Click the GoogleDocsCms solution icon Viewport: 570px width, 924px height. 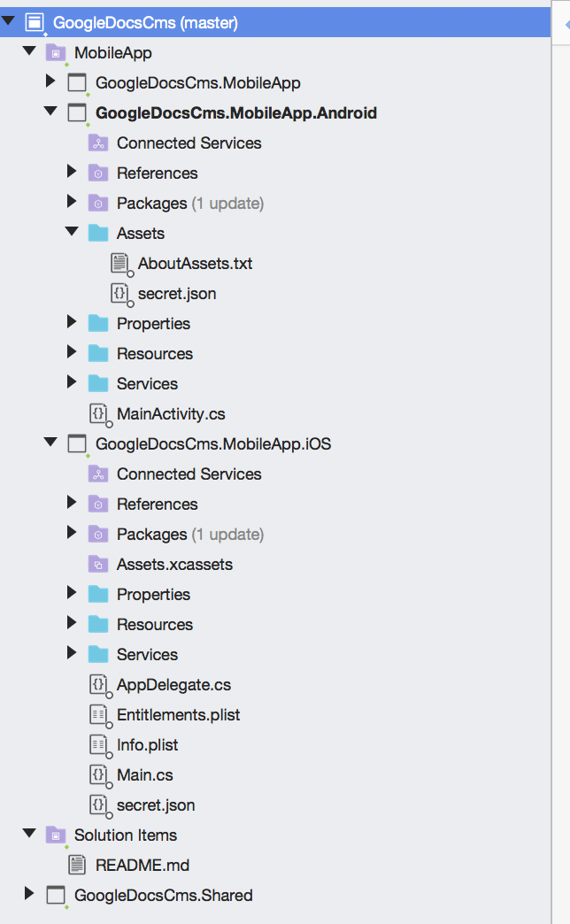point(35,23)
